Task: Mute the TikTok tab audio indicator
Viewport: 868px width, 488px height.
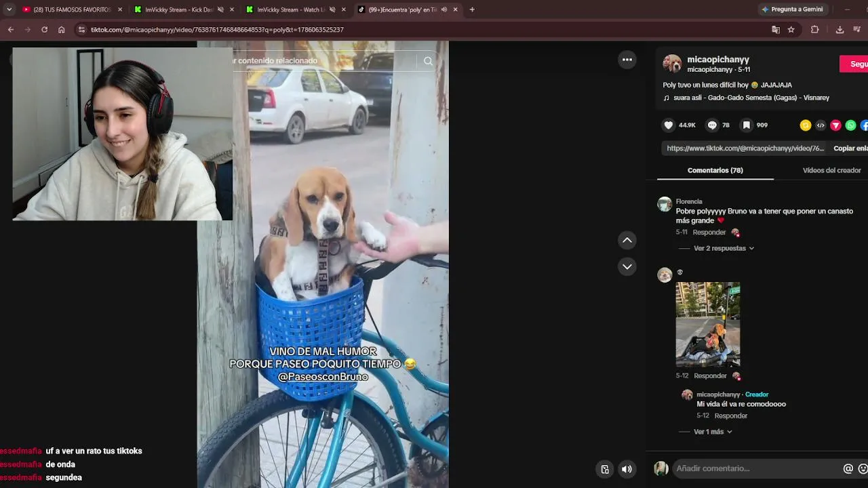Action: pyautogui.click(x=444, y=9)
